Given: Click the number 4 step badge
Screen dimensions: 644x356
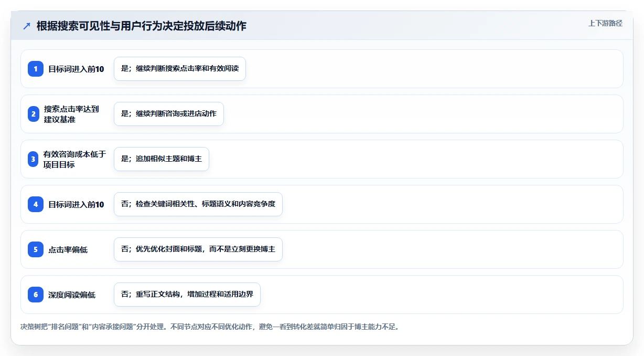Looking at the screenshot, I should point(36,204).
